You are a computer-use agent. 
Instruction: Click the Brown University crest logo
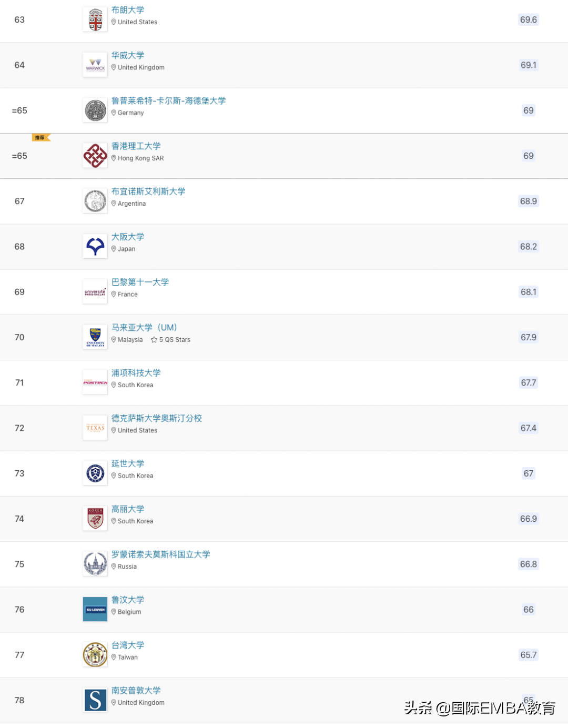pos(95,20)
